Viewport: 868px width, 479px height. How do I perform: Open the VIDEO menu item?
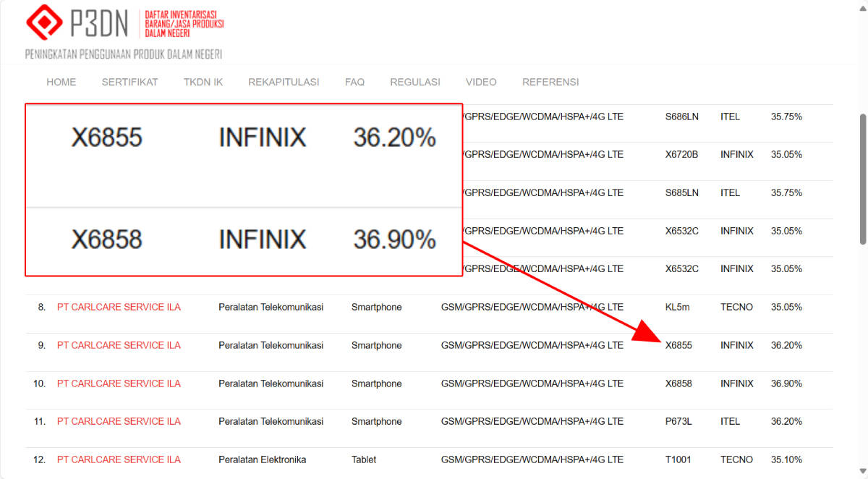(x=481, y=82)
